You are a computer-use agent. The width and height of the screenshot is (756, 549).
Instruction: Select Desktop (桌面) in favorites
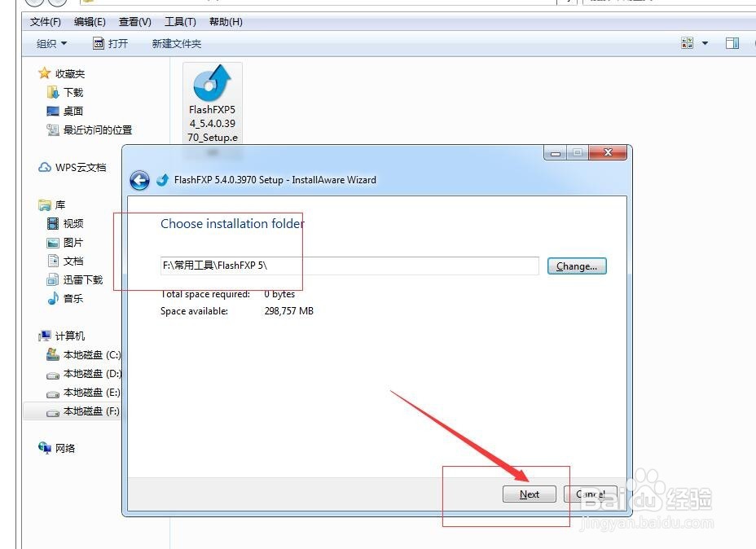[73, 112]
